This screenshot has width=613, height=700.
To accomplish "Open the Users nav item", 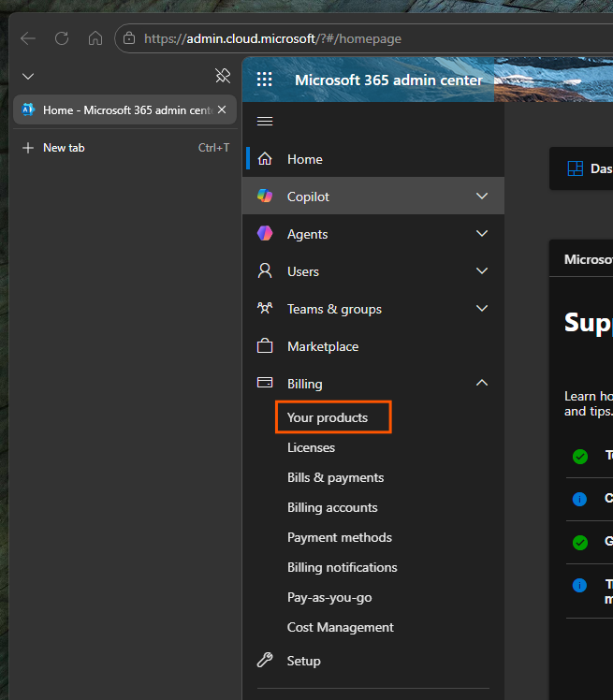I will pos(373,271).
